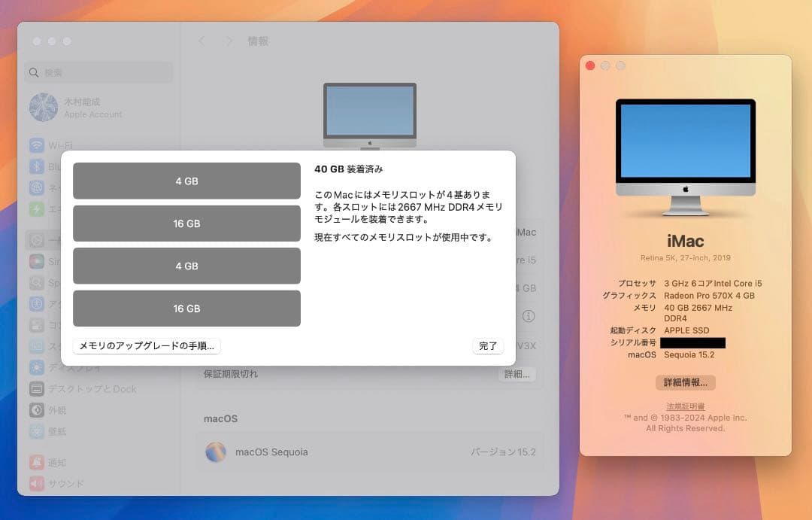Select the Bluetooth icon in the sidebar
Image resolution: width=812 pixels, height=520 pixels.
pos(36,167)
